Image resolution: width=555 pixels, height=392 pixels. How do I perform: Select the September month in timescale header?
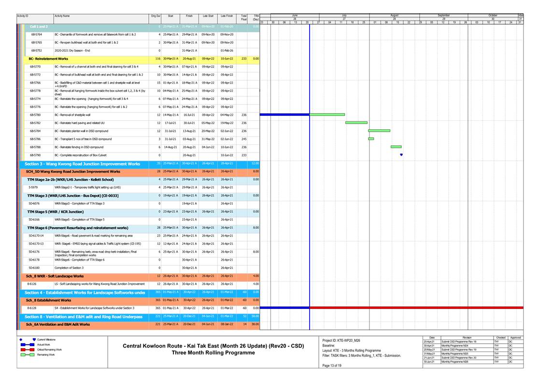pos(443,15)
